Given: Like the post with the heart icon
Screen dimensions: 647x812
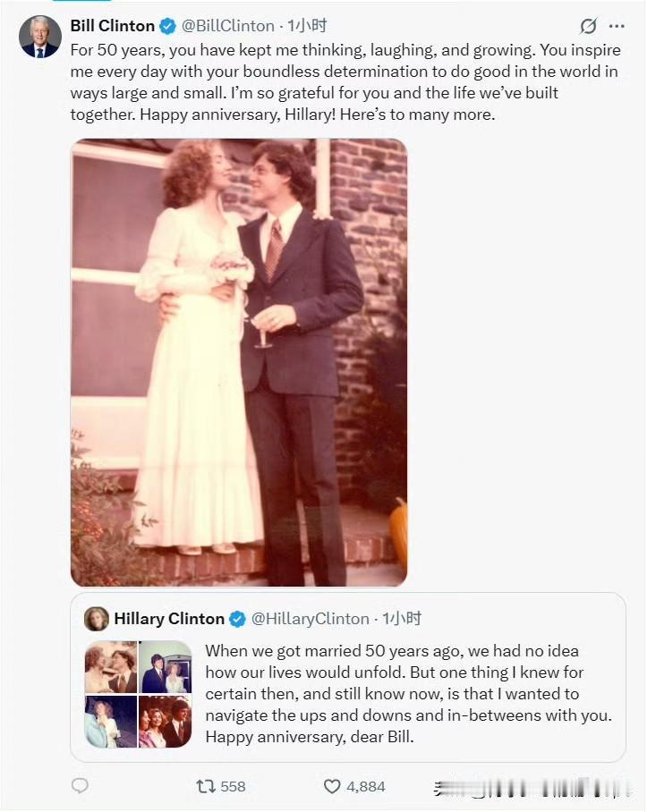Looking at the screenshot, I should 332,786.
